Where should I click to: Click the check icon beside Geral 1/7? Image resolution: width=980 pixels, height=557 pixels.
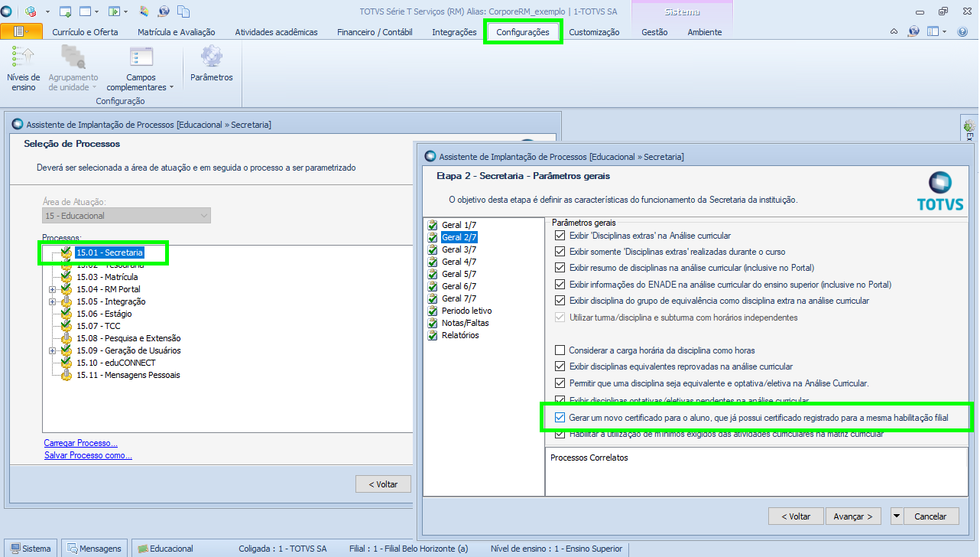[433, 225]
